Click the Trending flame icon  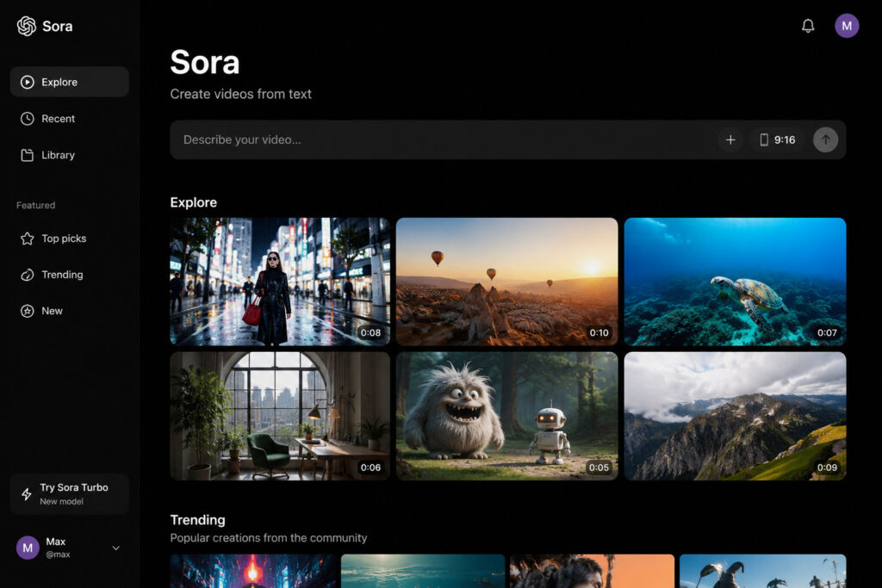click(27, 275)
